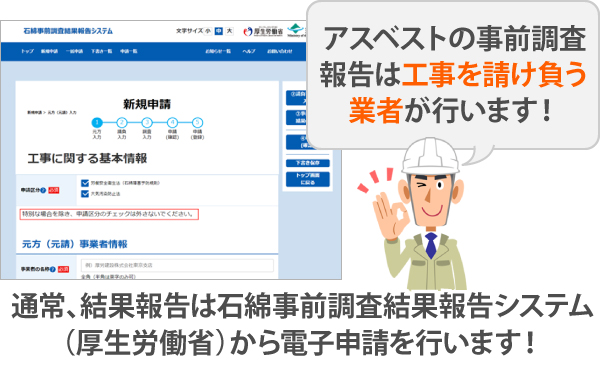The width and height of the screenshot is (600, 366).
Task: Click the 厚生労働省 logo
Action: [x=263, y=31]
